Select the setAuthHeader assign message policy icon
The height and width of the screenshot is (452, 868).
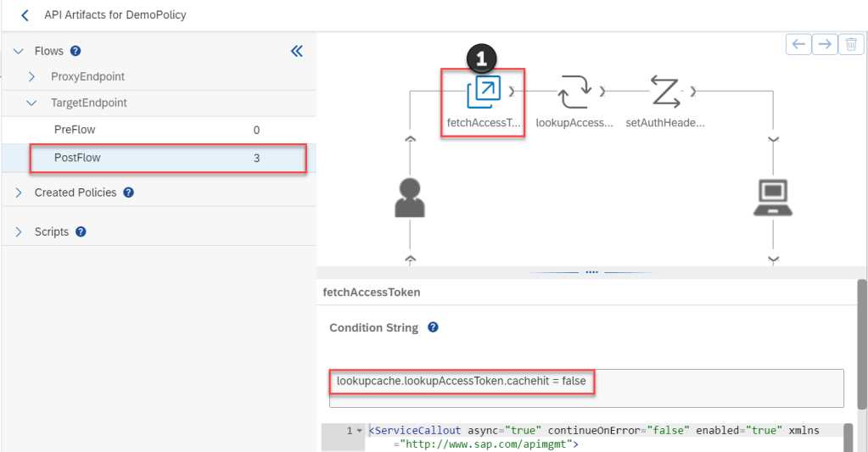click(666, 92)
